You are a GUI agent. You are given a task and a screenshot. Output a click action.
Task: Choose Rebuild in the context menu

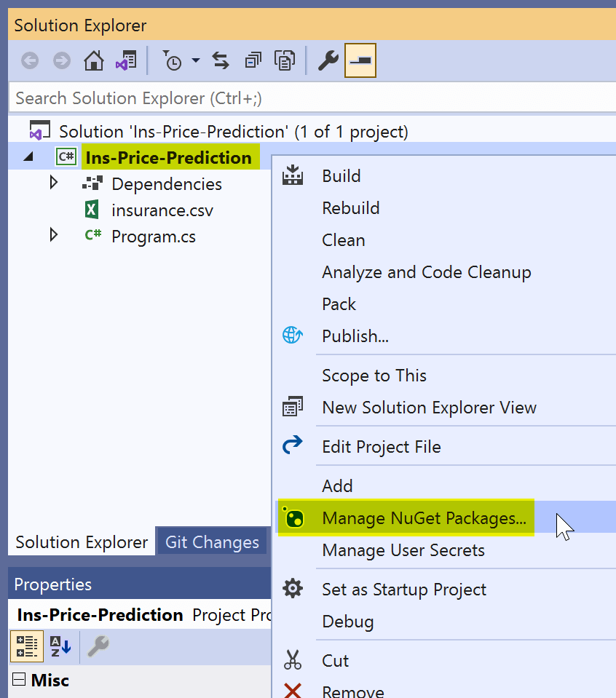(351, 208)
